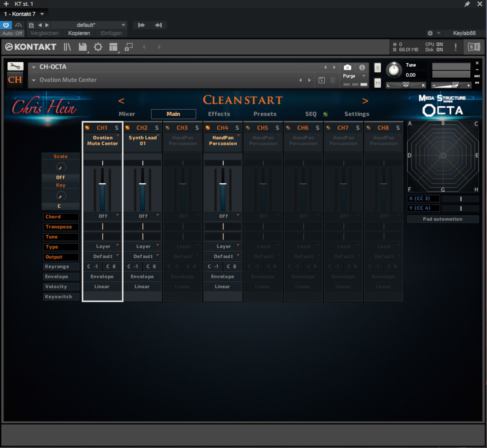487x448 pixels.
Task: Save the snapshot for Ovation Mute Center
Action: click(322, 80)
